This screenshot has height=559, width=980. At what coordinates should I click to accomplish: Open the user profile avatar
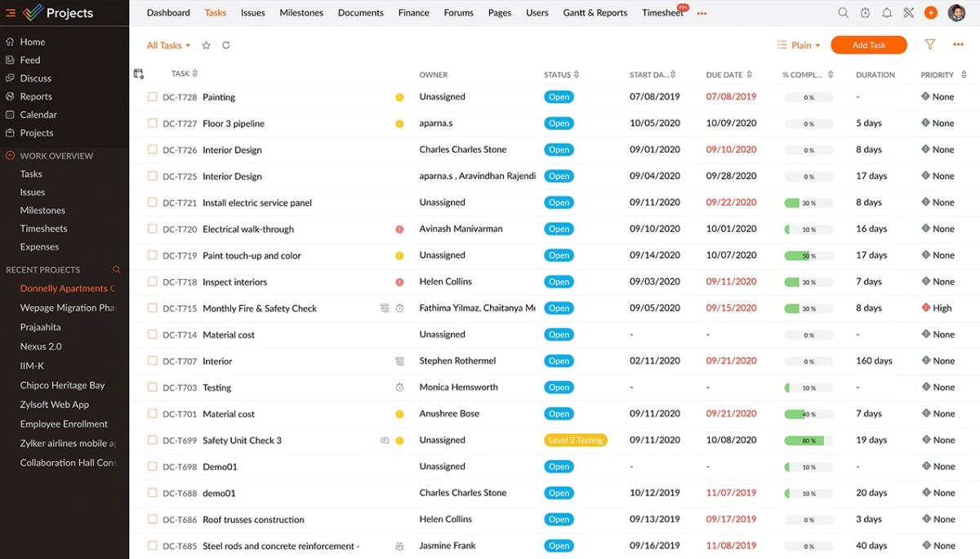pyautogui.click(x=956, y=13)
